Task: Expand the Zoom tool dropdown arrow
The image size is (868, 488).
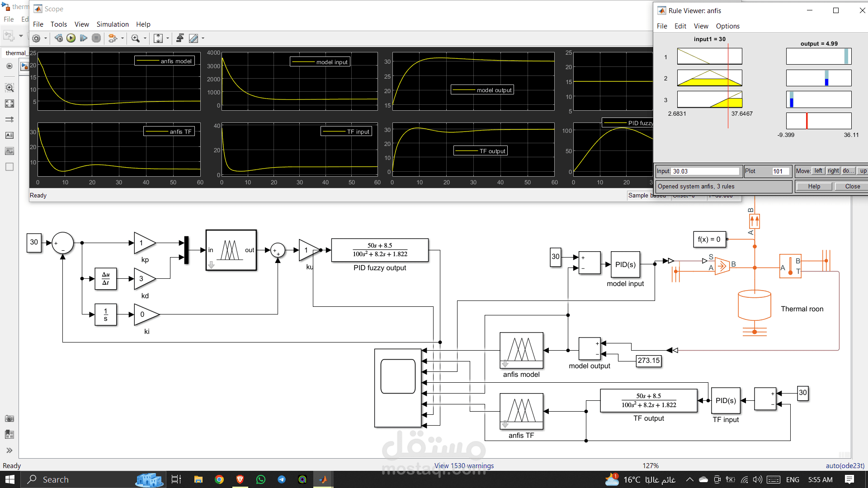Action: point(145,38)
